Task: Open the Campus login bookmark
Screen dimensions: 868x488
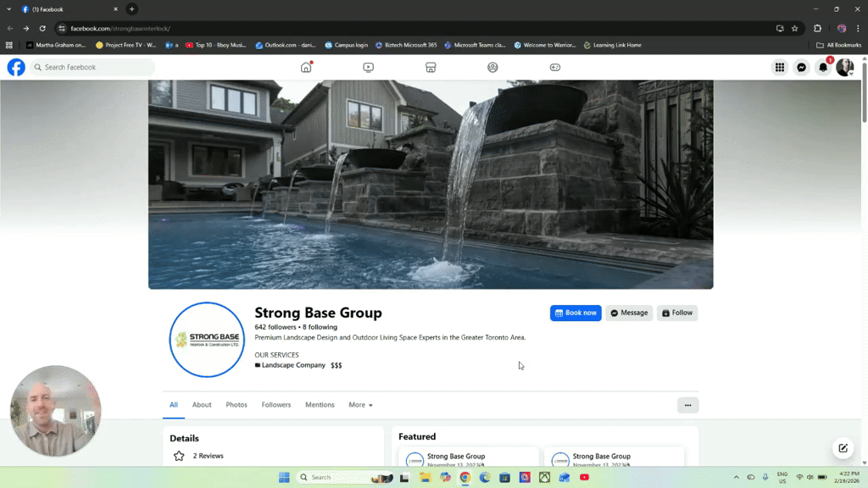Action: pyautogui.click(x=347, y=45)
